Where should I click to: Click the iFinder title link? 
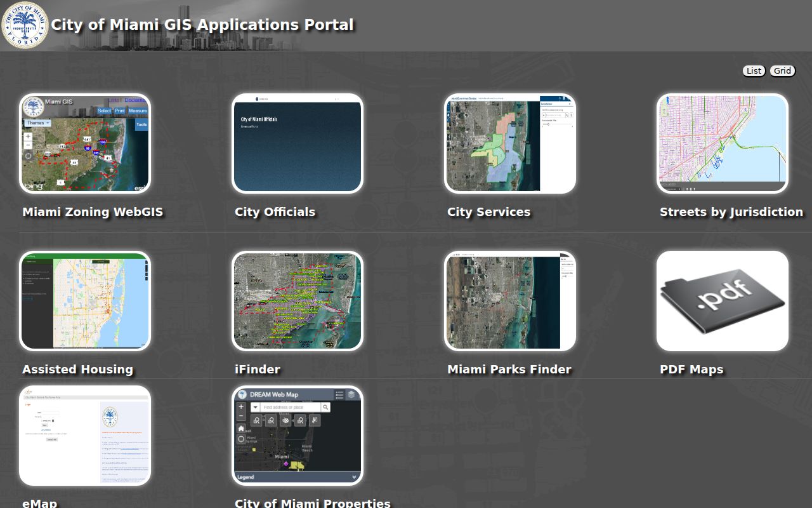(x=258, y=370)
